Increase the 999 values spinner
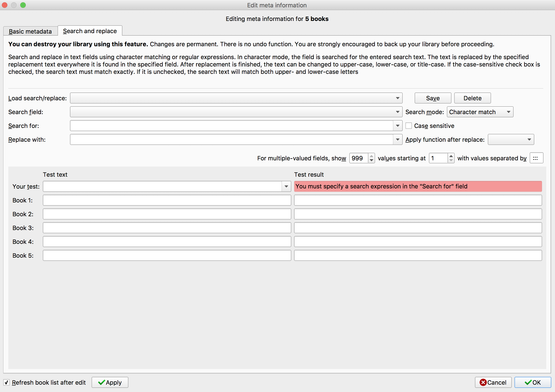 click(372, 156)
